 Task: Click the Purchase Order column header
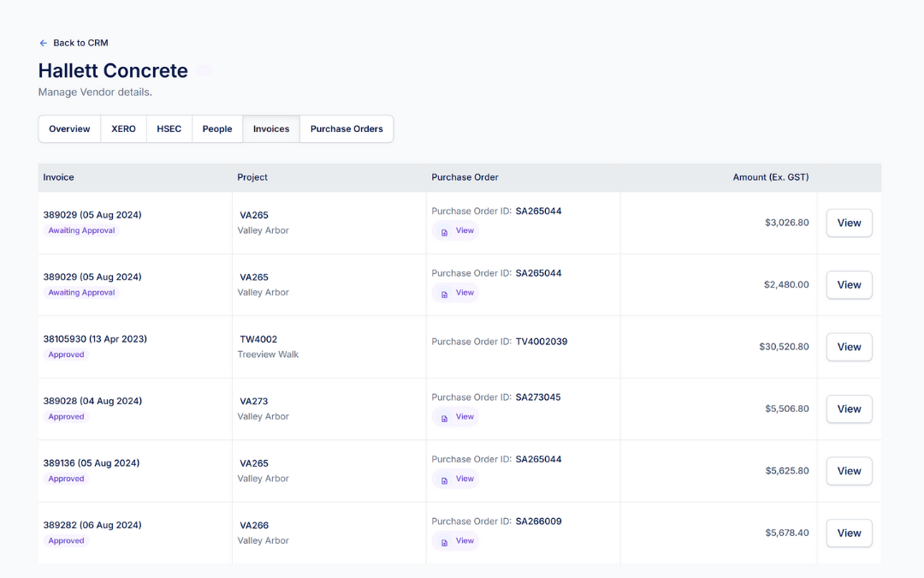465,177
